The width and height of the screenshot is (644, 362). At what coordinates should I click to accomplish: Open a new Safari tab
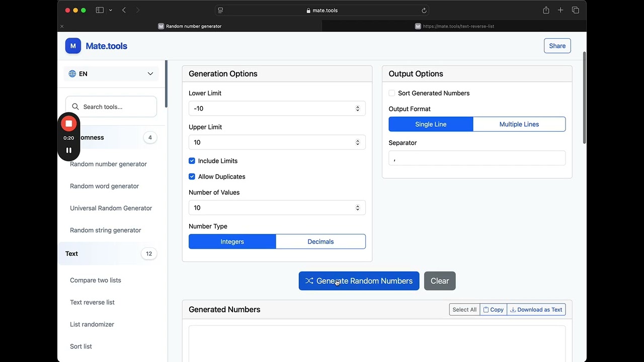[x=560, y=10]
